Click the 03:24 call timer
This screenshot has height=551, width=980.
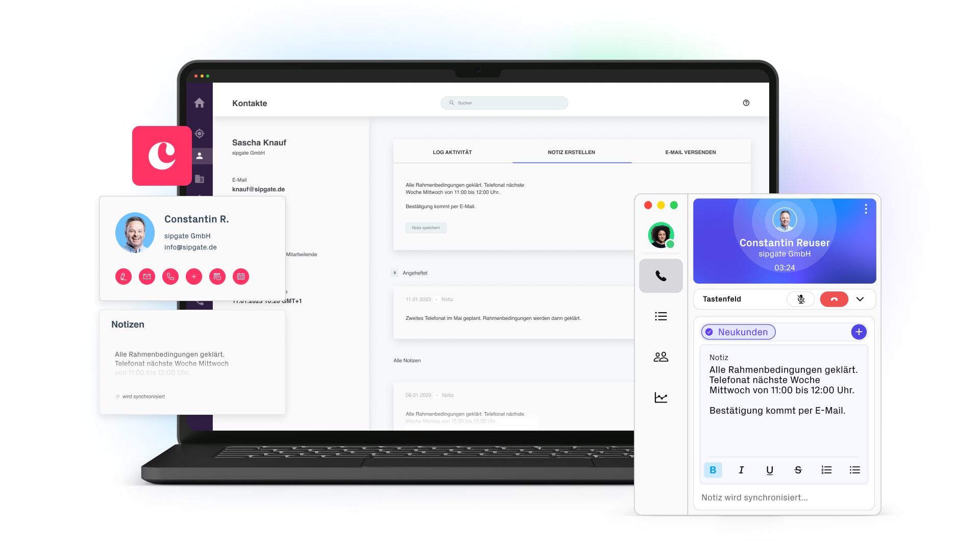point(785,267)
